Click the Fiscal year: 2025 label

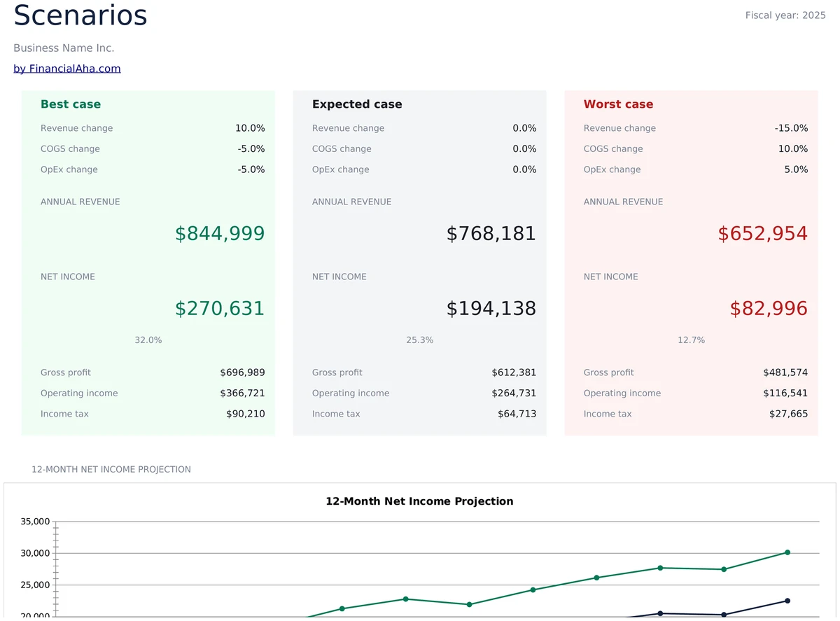(785, 15)
